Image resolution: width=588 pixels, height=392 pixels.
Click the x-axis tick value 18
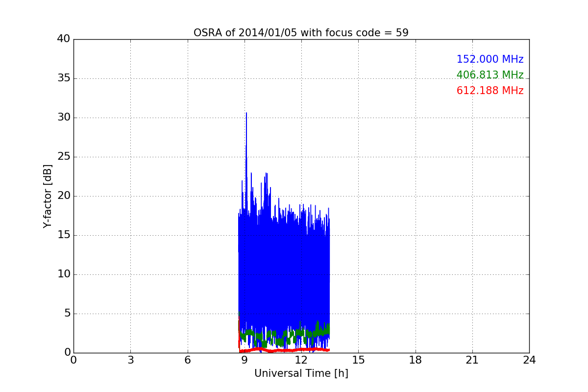(415, 360)
